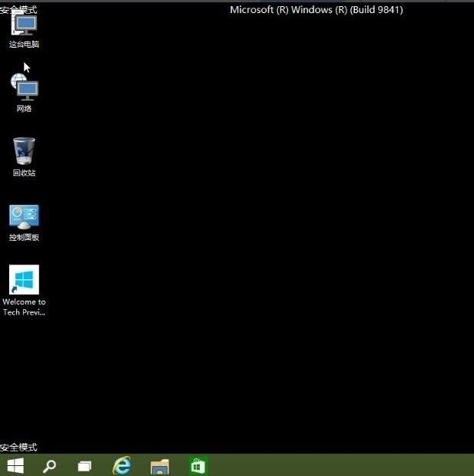Open the Windows Store taskbar icon
This screenshot has height=476, width=474.
(197, 466)
